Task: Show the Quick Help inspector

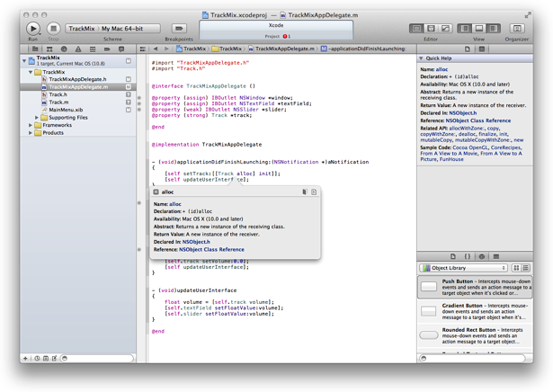Action: click(482, 49)
